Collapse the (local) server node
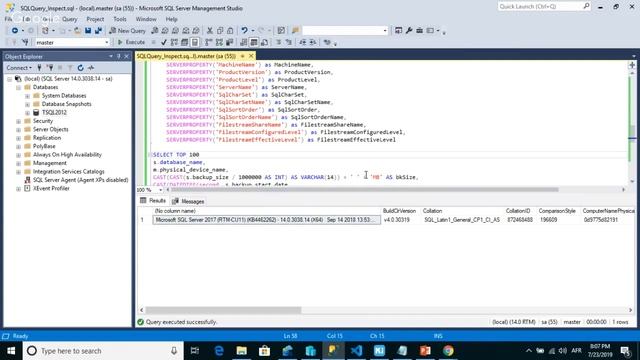This screenshot has height=360, width=640. click(9, 79)
